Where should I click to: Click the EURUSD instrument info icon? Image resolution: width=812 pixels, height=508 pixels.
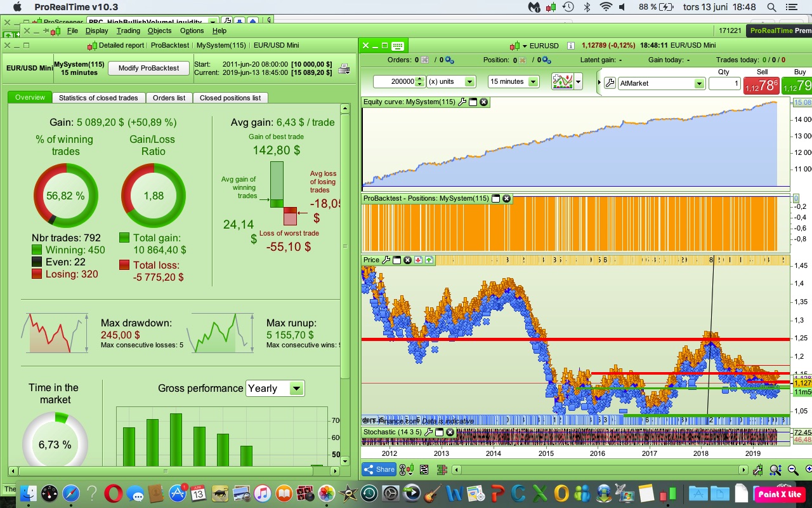pos(570,46)
